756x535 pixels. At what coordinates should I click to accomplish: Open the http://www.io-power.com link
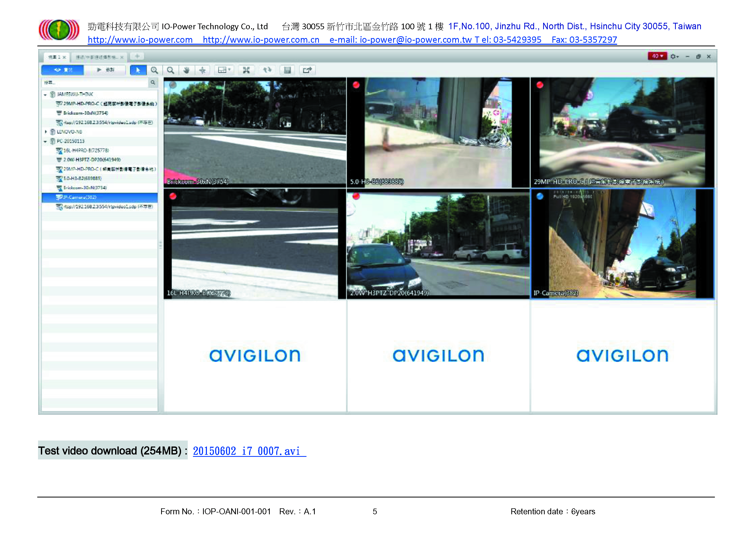tap(140, 40)
